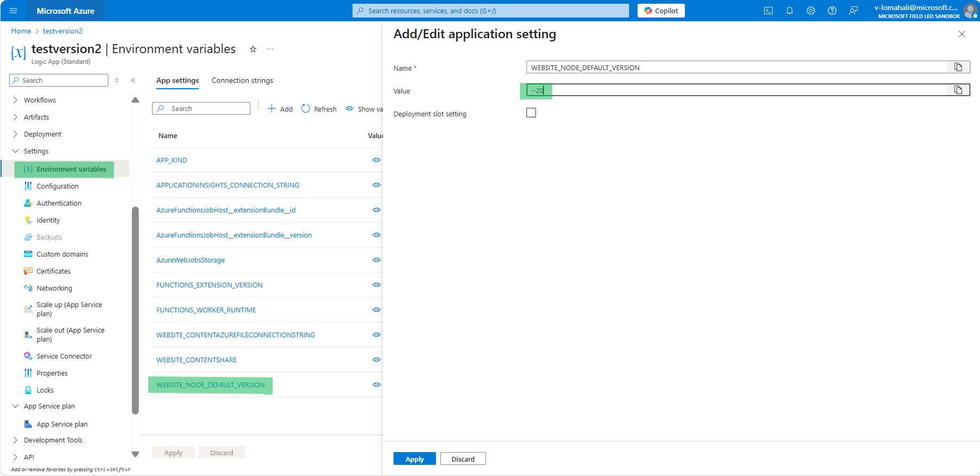Collapse the App Service plan group
The width and height of the screenshot is (980, 476).
point(15,406)
